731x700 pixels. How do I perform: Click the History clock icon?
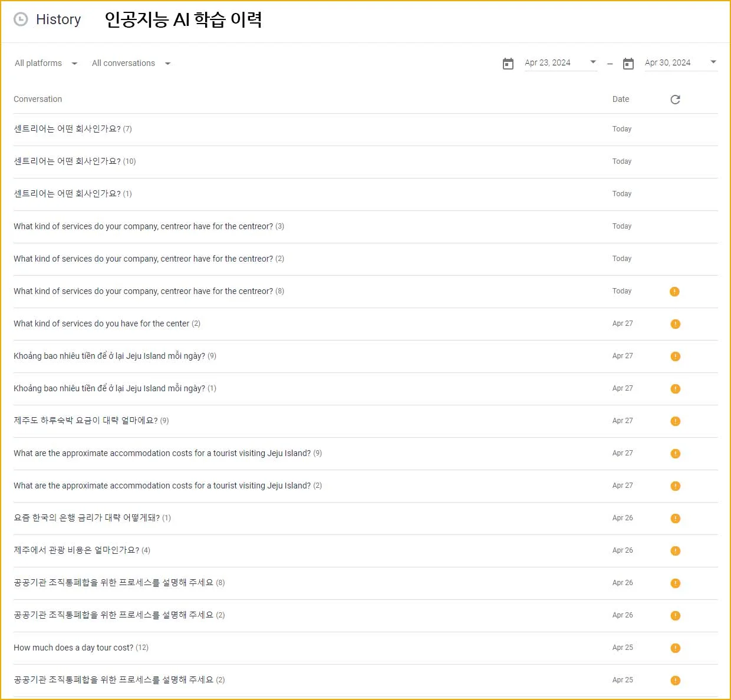pyautogui.click(x=21, y=19)
